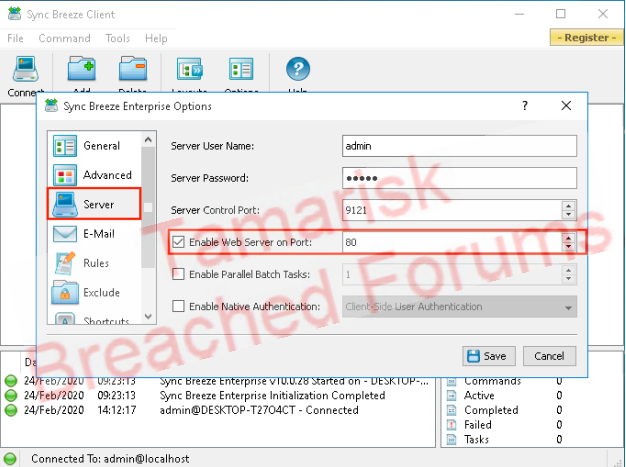Cancel the options dialog
The image size is (626, 467).
point(549,356)
